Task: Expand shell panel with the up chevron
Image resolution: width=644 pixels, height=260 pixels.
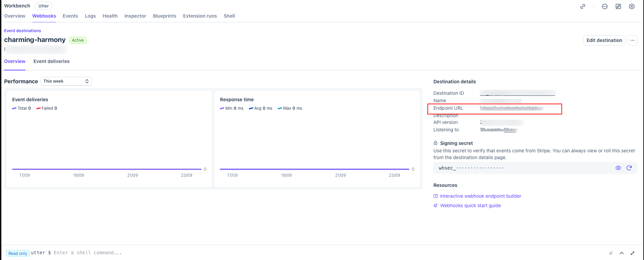Action: [x=622, y=253]
